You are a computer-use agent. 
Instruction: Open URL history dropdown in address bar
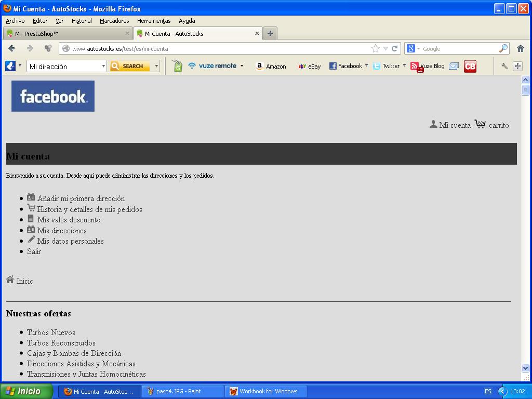(385, 48)
